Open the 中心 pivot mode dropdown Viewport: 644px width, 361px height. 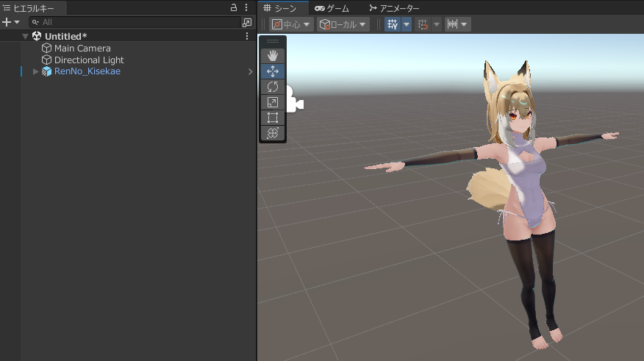pos(291,24)
